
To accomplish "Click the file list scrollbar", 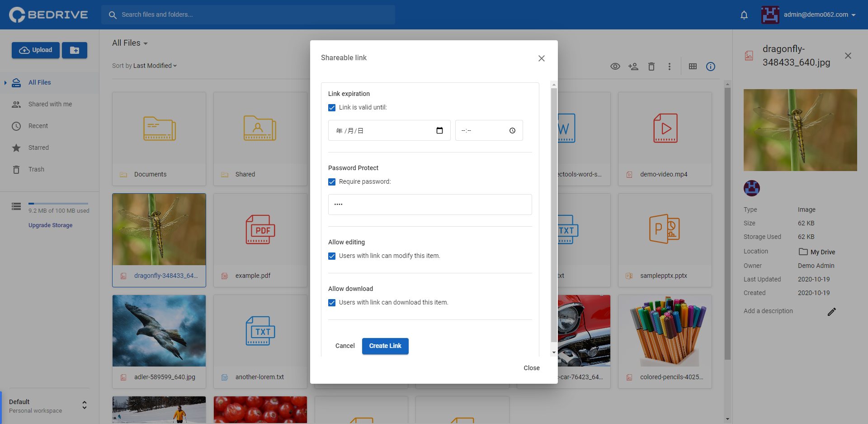I will pos(727,224).
